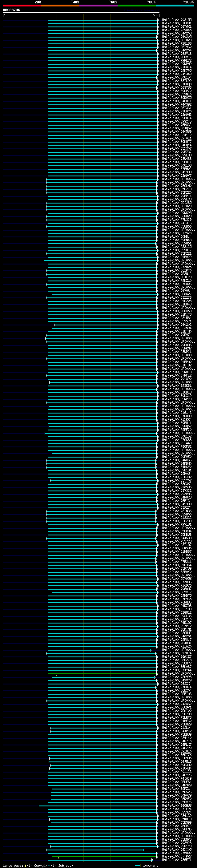The width and height of the screenshot is (197, 868).
Task: Open hit UniRef100_Q41340
Action: (x=177, y=74)
